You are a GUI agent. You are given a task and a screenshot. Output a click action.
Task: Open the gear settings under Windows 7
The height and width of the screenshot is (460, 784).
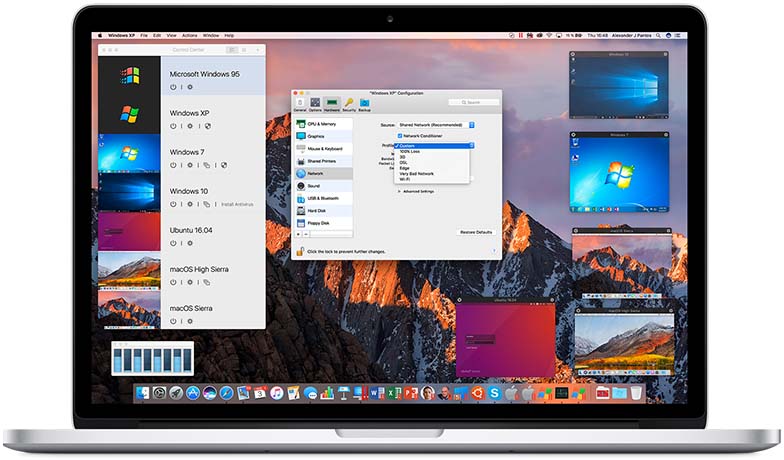coord(190,165)
